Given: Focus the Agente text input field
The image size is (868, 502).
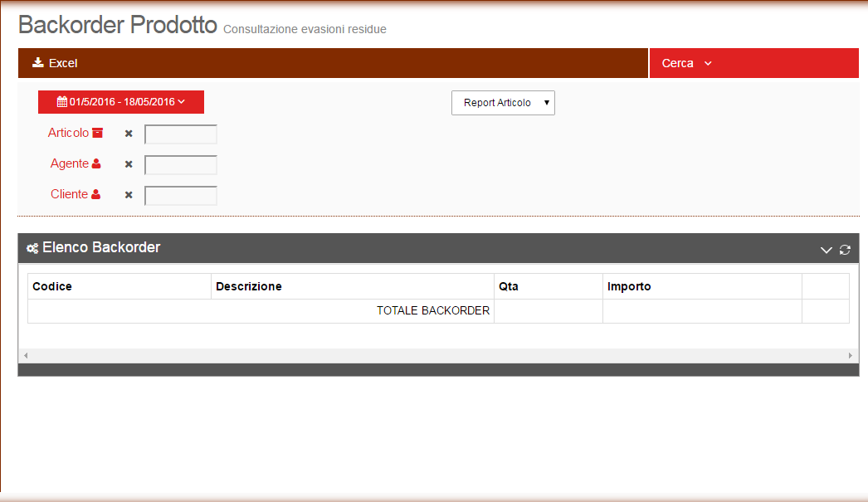Looking at the screenshot, I should [x=180, y=165].
